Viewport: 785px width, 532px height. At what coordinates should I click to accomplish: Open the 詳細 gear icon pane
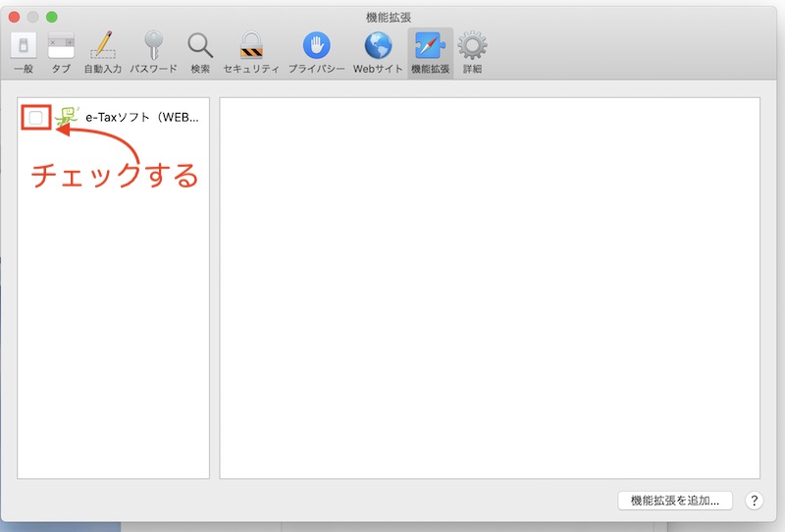coord(472,53)
